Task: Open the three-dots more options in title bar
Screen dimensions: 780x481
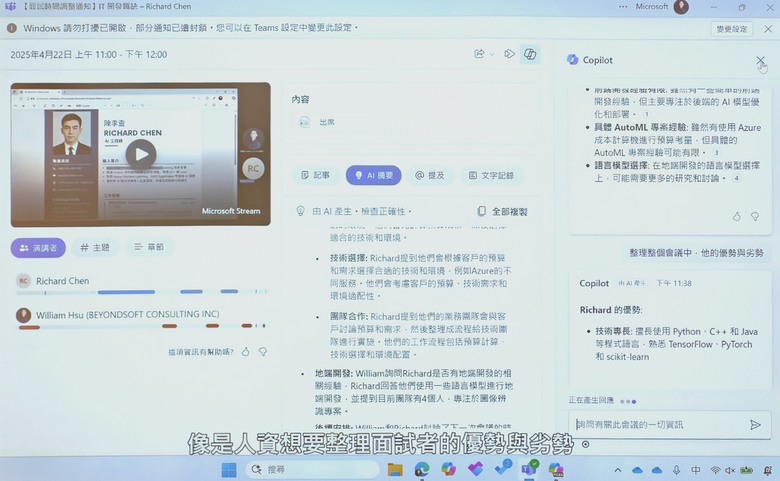Action: point(623,6)
